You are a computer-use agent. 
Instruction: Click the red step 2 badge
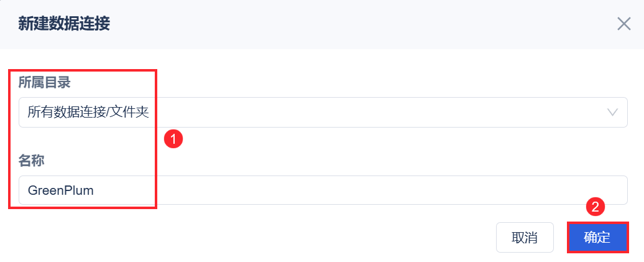tap(594, 208)
